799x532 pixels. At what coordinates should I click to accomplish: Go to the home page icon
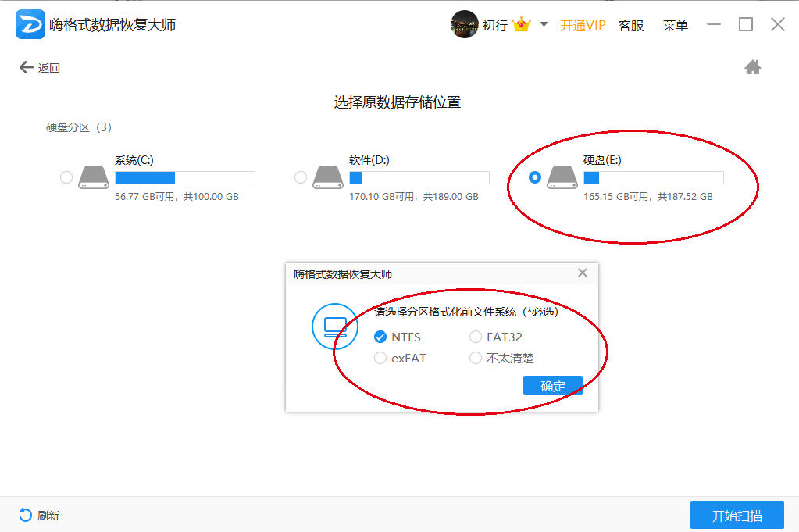pyautogui.click(x=753, y=67)
